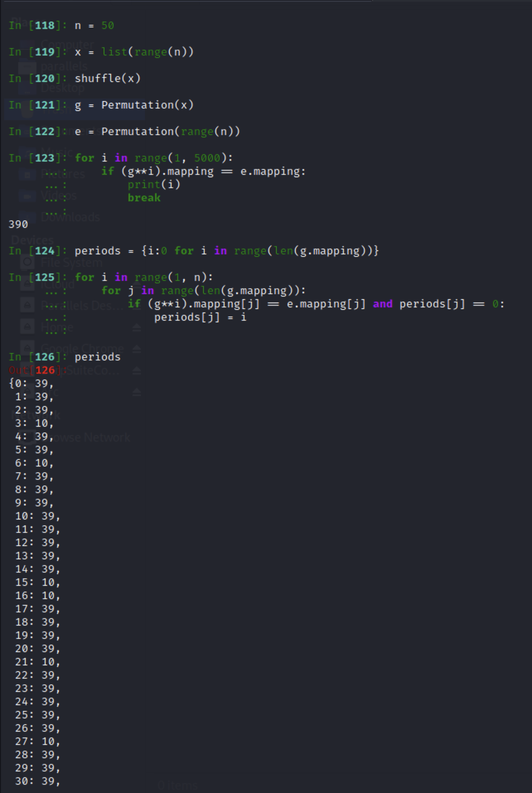Click the 'print(i)' statement
Screen dimensions: 532x793
(154, 185)
